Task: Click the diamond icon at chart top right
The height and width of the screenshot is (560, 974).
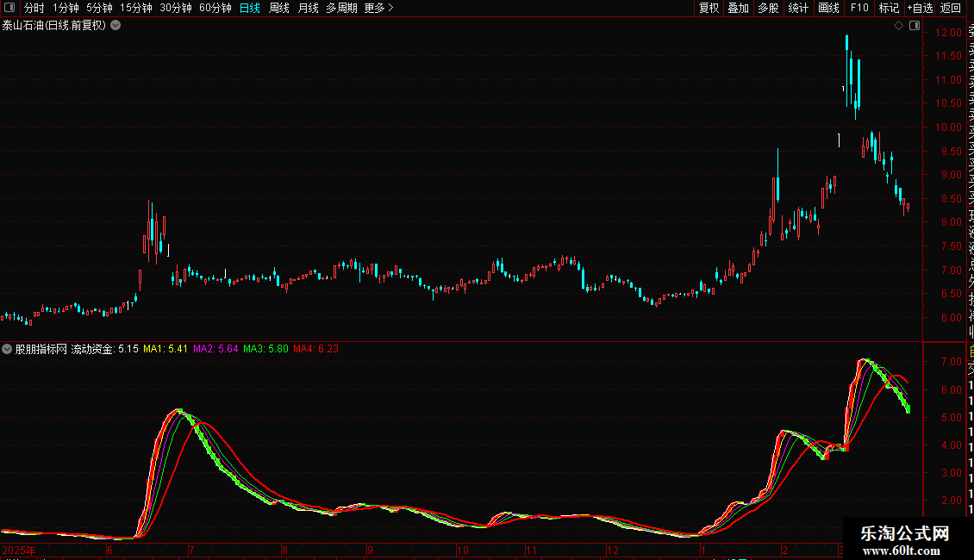Action: [898, 26]
